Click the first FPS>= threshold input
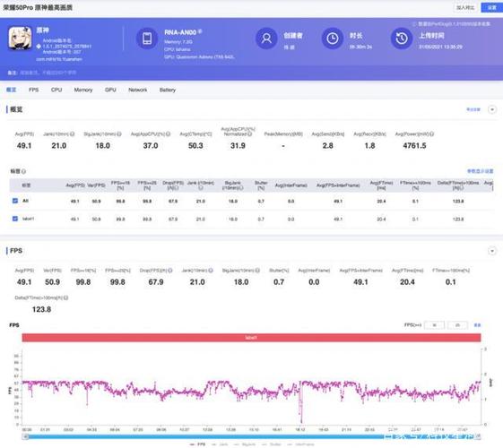 (x=434, y=325)
